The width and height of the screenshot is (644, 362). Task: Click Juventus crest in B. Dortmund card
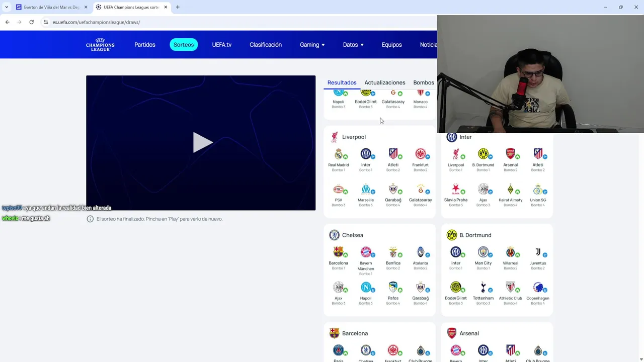[x=538, y=252]
